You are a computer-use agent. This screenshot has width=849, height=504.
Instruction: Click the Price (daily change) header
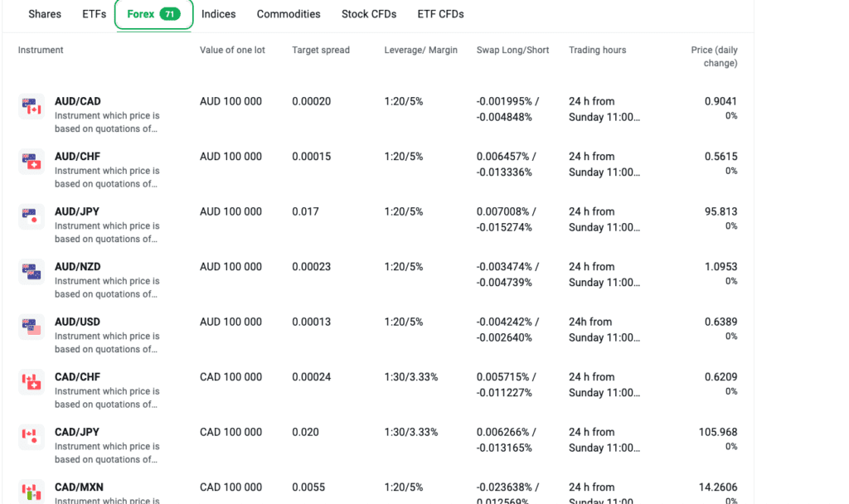click(x=714, y=56)
